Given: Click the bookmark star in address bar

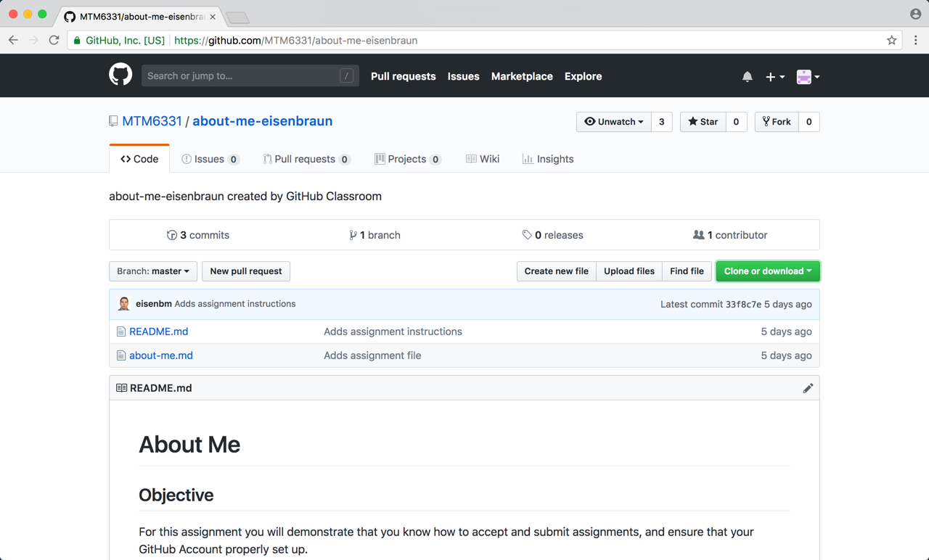Looking at the screenshot, I should click(892, 41).
